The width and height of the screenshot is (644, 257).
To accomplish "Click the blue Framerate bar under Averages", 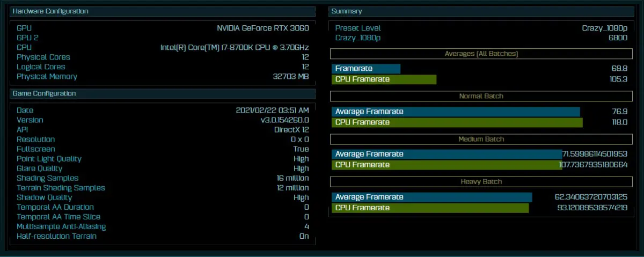I will [x=366, y=69].
